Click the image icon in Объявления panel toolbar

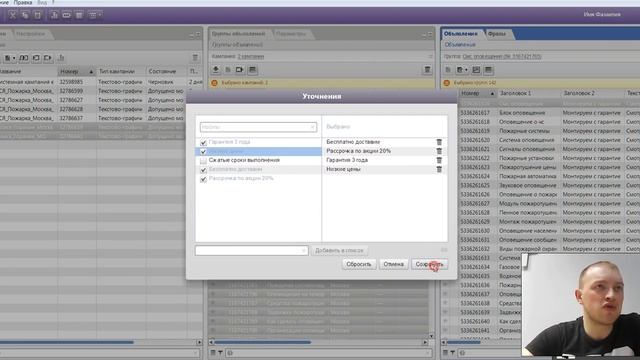pyautogui.click(x=476, y=70)
